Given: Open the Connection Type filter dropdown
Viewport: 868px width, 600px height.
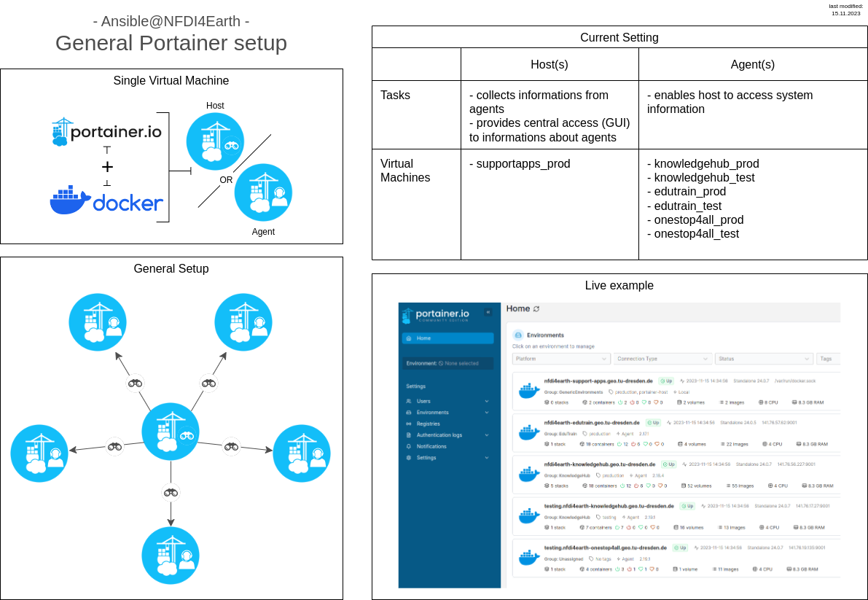Looking at the screenshot, I should coord(662,359).
